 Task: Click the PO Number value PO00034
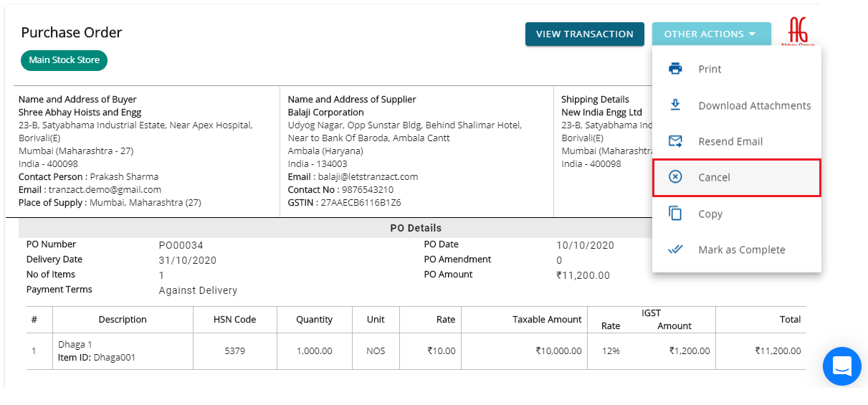click(181, 245)
